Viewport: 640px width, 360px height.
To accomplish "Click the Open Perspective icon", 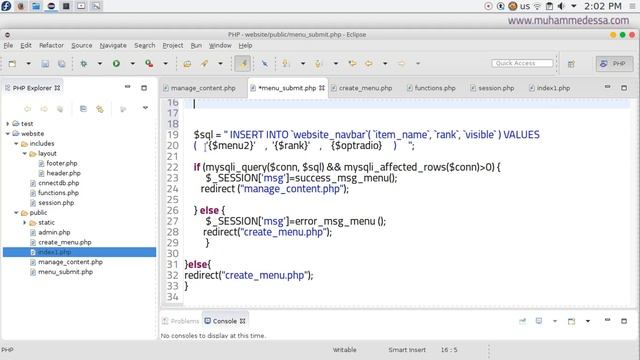I will point(571,64).
